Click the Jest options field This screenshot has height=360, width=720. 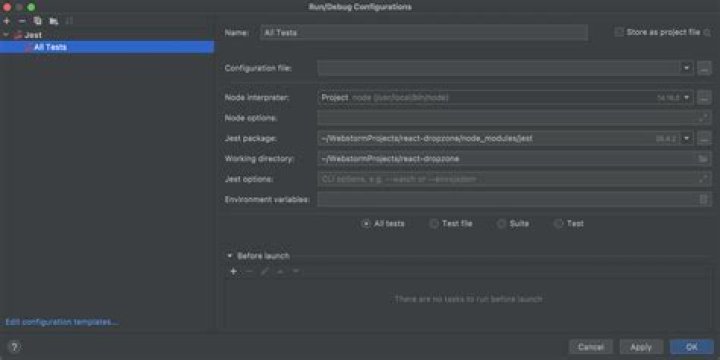pyautogui.click(x=514, y=179)
